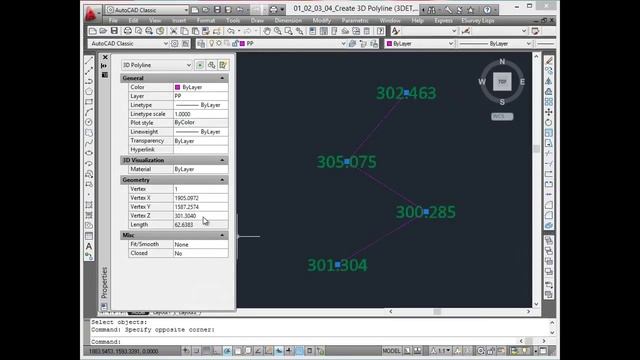Open the Parametric menu
This screenshot has height=360, width=640.
(x=355, y=20)
